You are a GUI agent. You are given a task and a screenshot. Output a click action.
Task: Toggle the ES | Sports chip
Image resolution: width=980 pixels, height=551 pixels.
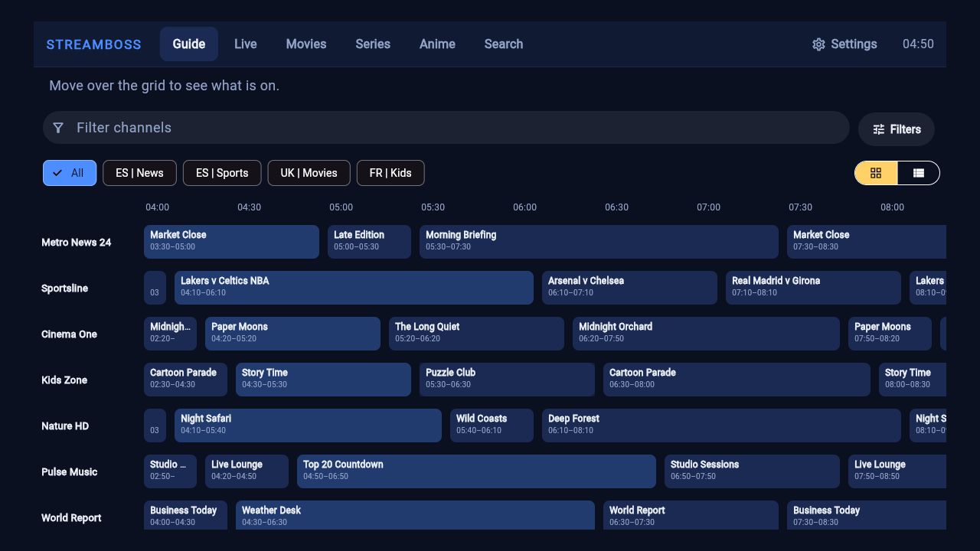click(222, 173)
